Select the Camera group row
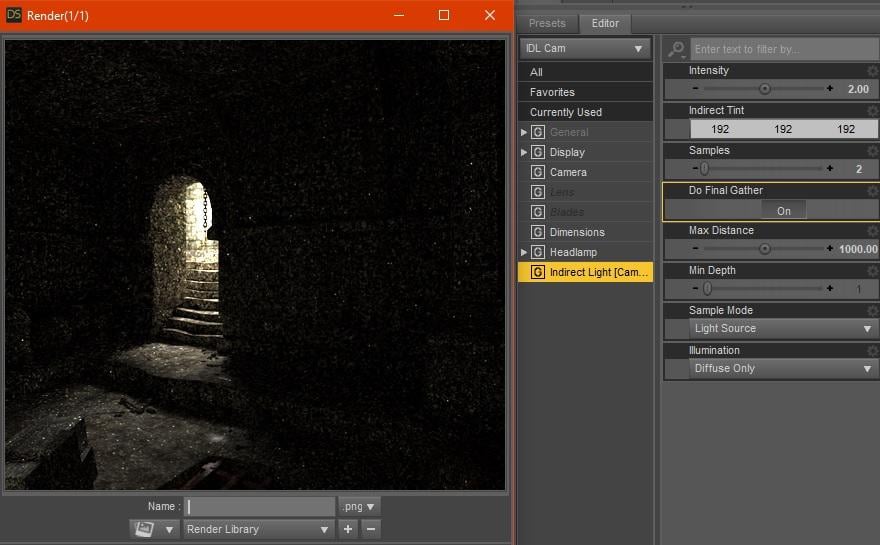880x545 pixels. 585,172
